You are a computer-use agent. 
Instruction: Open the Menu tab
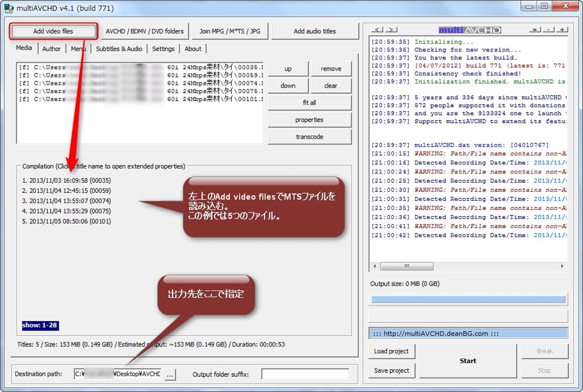tap(79, 49)
